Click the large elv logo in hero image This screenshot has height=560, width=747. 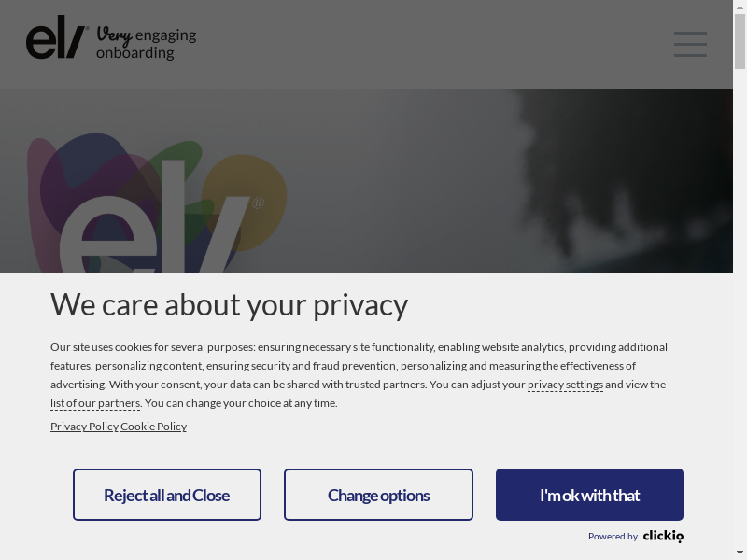(x=149, y=233)
